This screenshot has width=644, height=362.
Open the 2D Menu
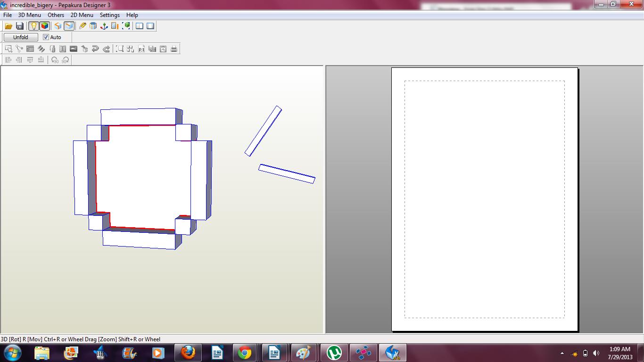82,15
